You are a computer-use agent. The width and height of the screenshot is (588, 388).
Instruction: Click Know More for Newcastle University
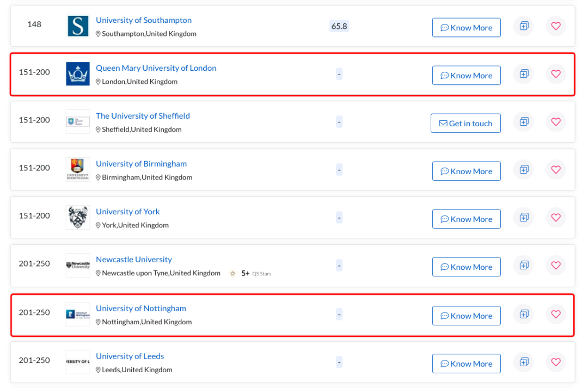click(x=467, y=267)
